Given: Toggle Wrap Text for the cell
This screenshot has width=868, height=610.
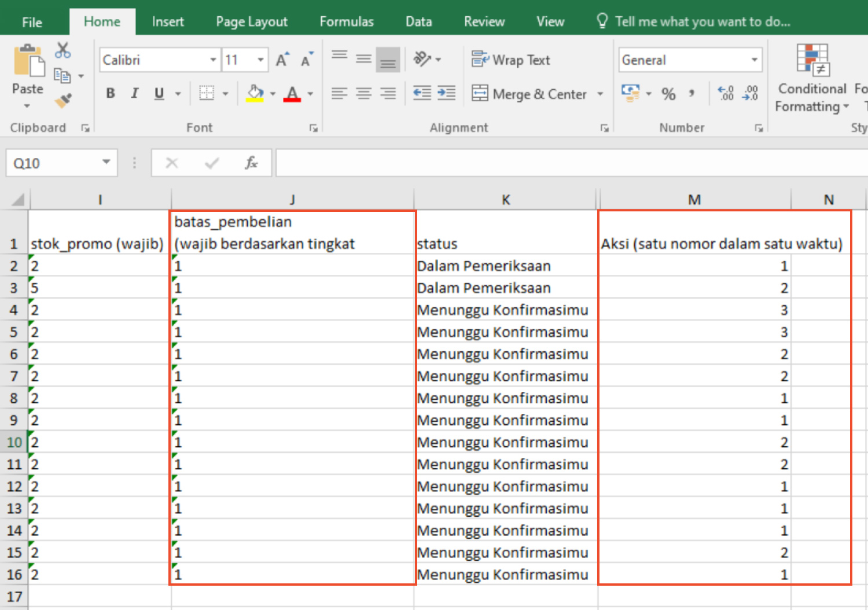Looking at the screenshot, I should (x=510, y=60).
